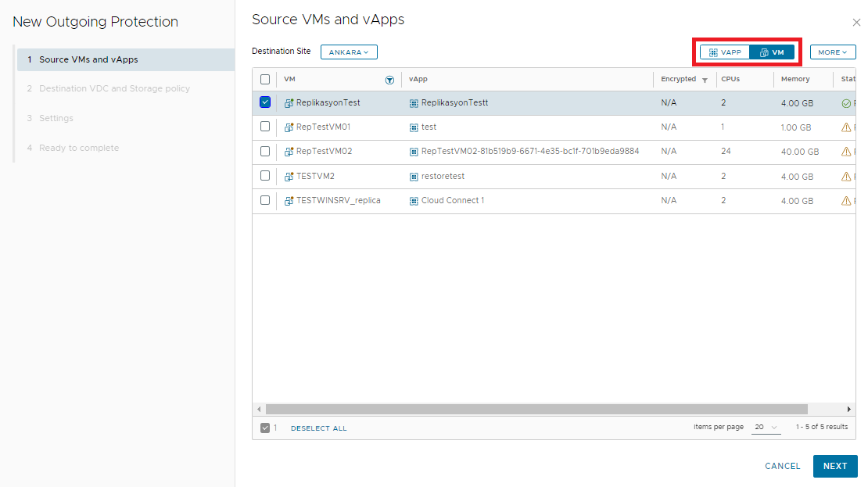Click the RepTestVM02-81b519b9 vApp name

(529, 152)
